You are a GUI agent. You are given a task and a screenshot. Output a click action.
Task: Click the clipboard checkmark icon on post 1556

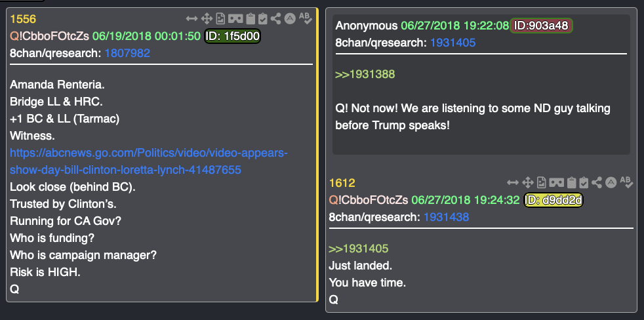coord(263,18)
